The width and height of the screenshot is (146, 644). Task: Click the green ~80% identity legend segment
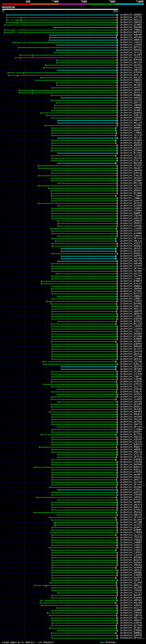click(x=101, y=4)
